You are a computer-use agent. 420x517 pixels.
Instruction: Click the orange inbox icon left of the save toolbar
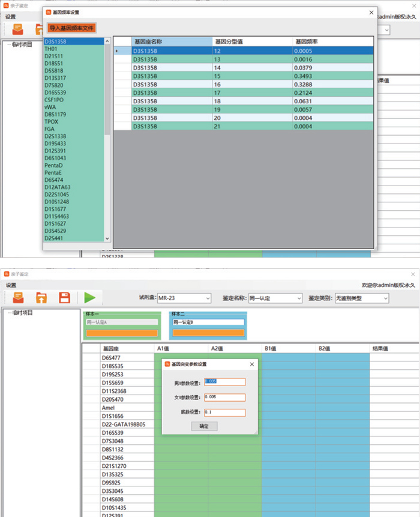click(18, 297)
